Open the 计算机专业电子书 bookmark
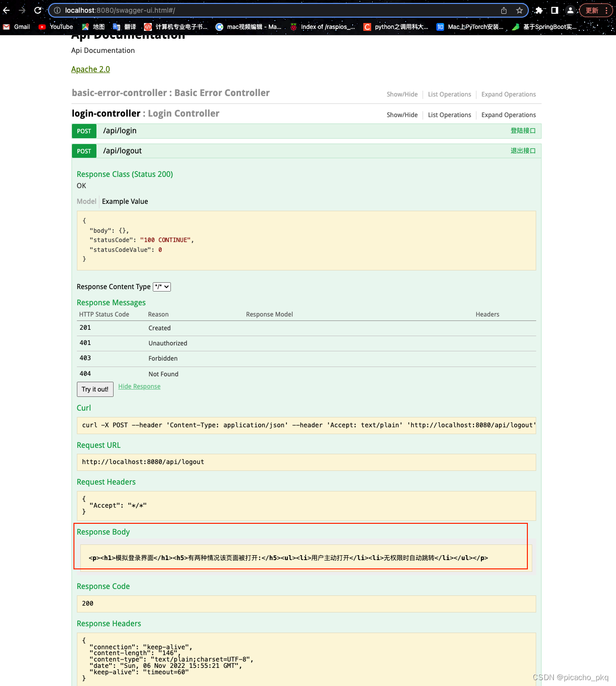Viewport: 616px width, 686px height. pos(176,27)
